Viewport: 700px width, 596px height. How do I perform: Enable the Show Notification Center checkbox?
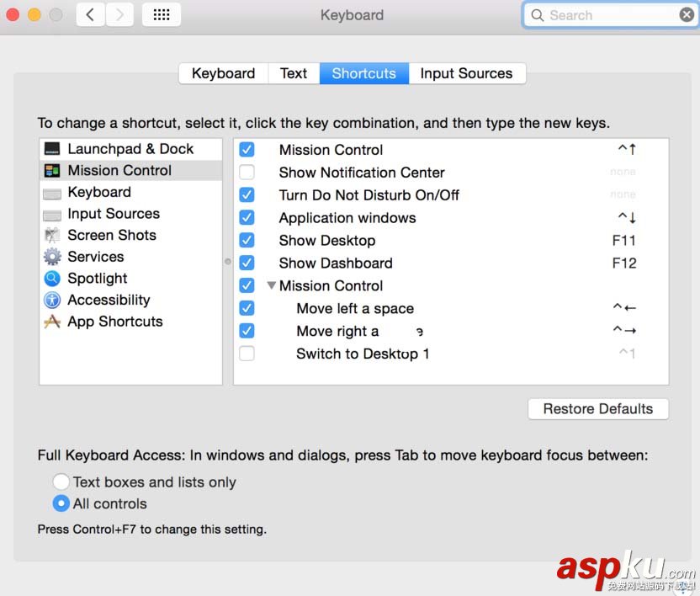pyautogui.click(x=247, y=173)
